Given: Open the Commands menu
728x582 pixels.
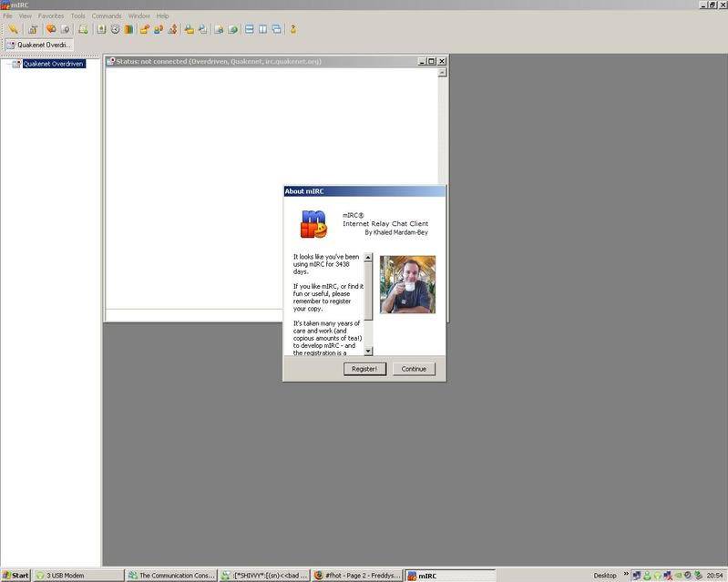Looking at the screenshot, I should click(107, 15).
